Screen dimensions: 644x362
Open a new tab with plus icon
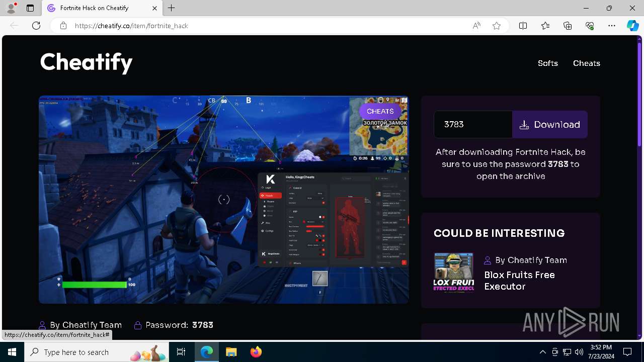[x=172, y=8]
